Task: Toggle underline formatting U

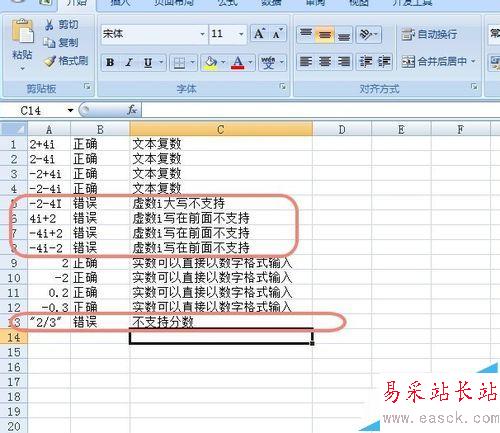Action: [148, 62]
